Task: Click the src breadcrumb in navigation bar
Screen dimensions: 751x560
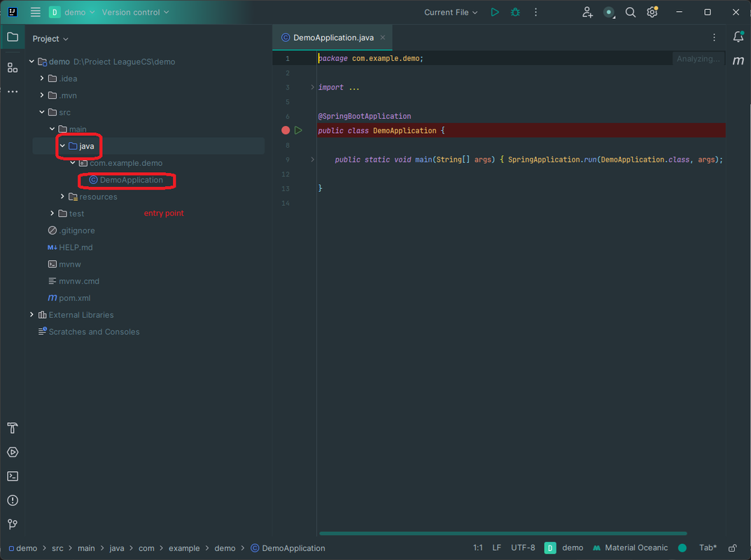Action: click(57, 548)
